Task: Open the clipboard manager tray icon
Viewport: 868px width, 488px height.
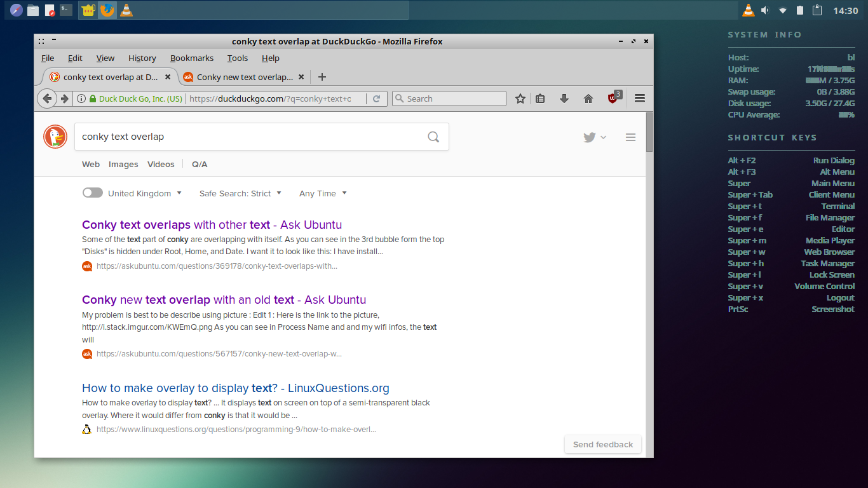Action: pos(818,10)
